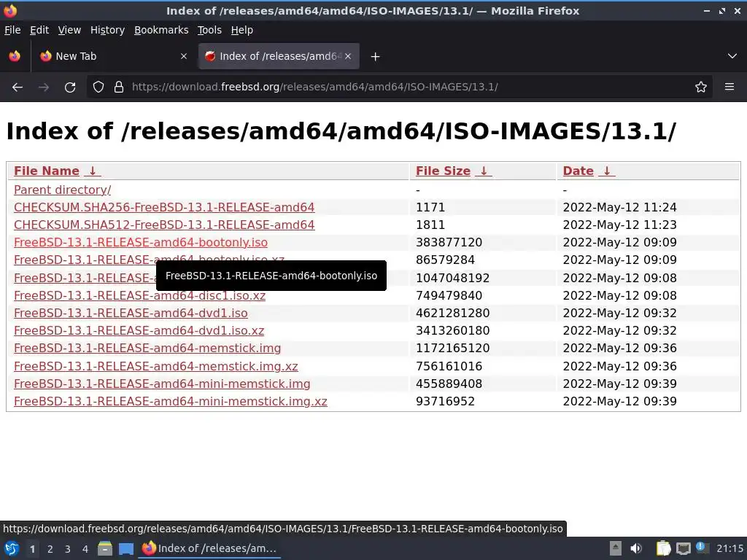Close the Index of /releases tab

348,56
